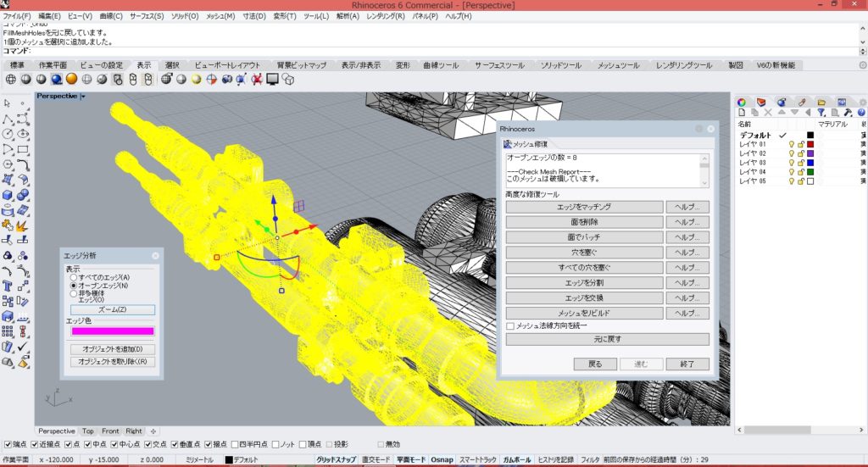The image size is (868, 467).
Task: Click the command history scroll down arrow
Action: pos(862,42)
